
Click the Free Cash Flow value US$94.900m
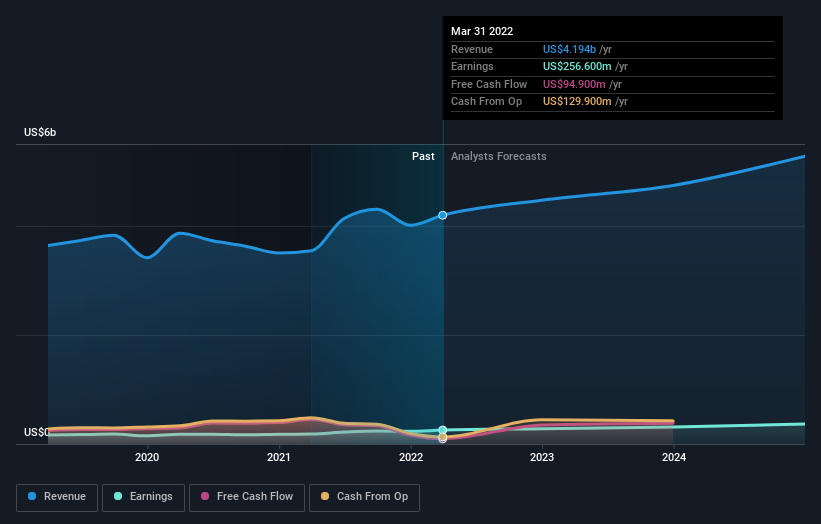click(574, 84)
